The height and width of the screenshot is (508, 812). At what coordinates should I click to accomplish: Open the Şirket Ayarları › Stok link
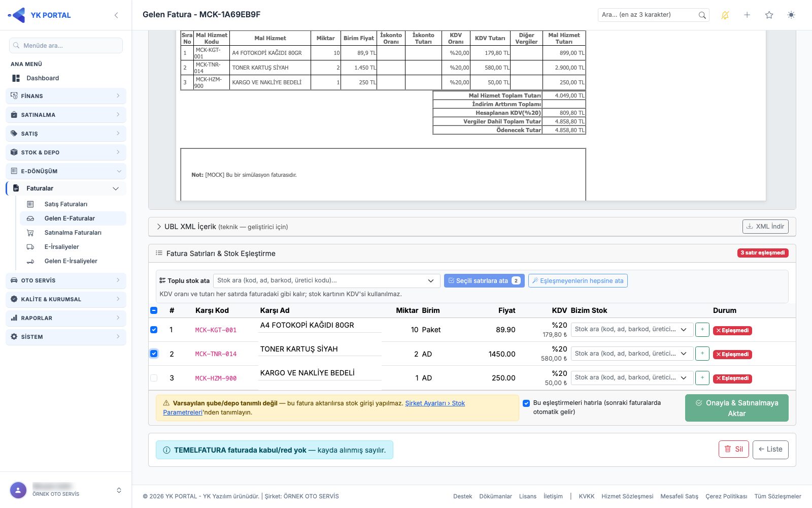tap(435, 403)
